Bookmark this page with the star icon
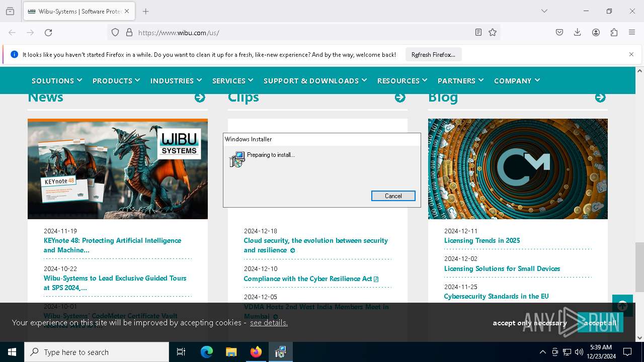This screenshot has width=644, height=362. tap(493, 32)
